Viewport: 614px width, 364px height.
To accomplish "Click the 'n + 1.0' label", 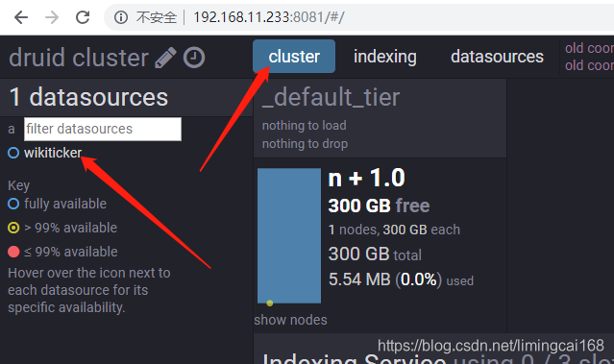I will [366, 178].
